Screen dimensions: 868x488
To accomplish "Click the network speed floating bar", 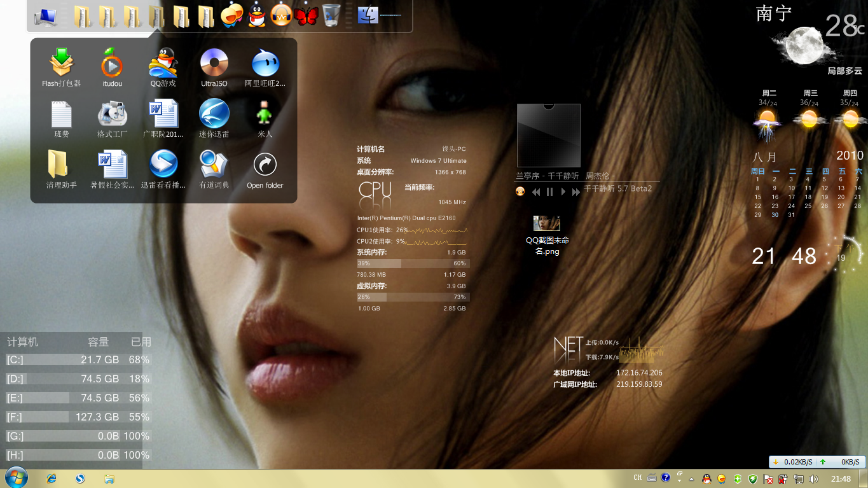I will click(816, 462).
